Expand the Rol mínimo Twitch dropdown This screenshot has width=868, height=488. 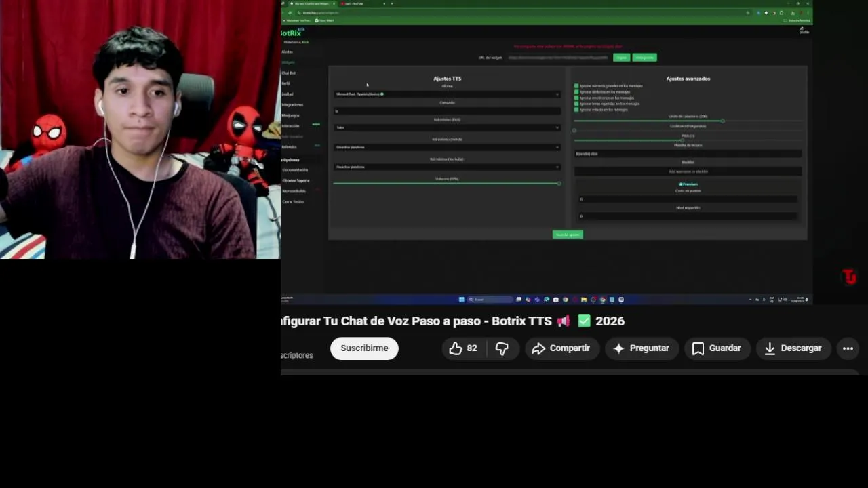pos(447,147)
